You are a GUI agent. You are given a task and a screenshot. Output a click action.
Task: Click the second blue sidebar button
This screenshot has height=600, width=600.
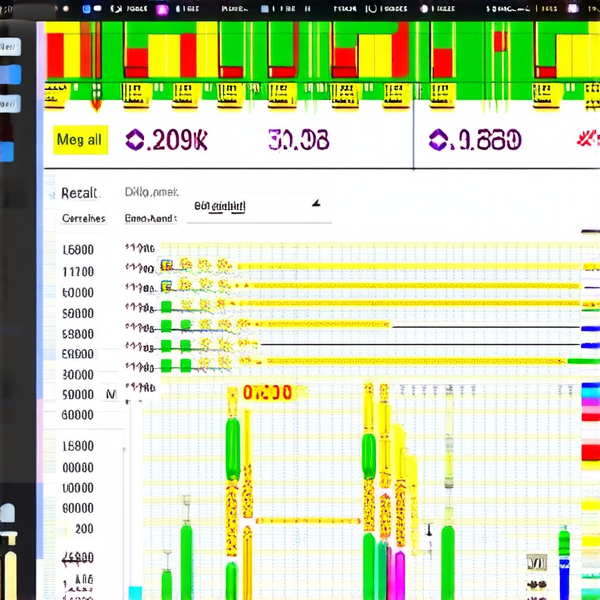coord(10,75)
